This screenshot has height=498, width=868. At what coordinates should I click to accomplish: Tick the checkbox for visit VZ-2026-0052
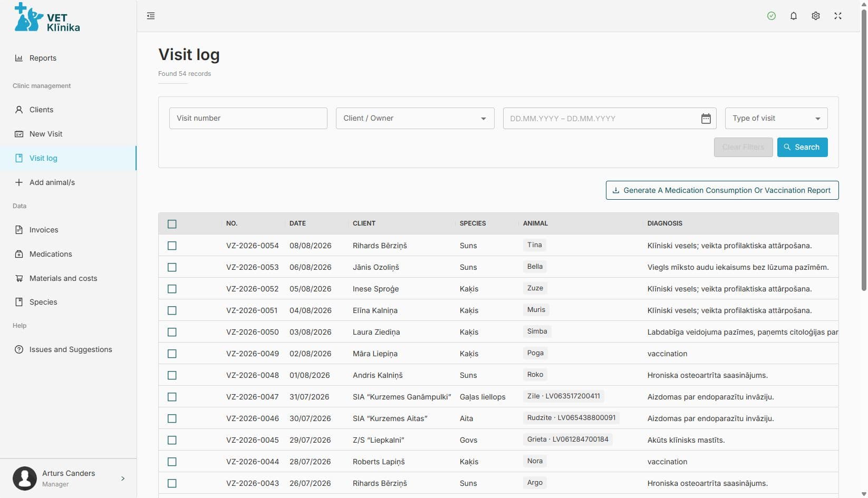pyautogui.click(x=172, y=289)
